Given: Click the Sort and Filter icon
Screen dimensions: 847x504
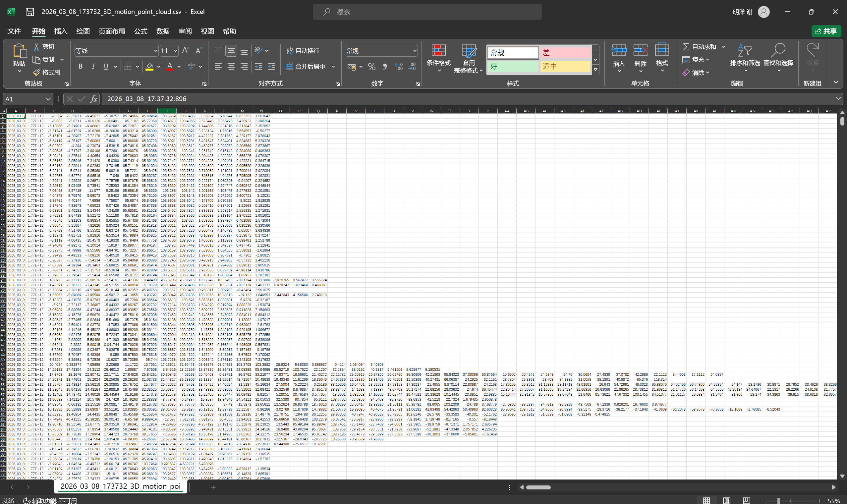Looking at the screenshot, I should coord(745,51).
